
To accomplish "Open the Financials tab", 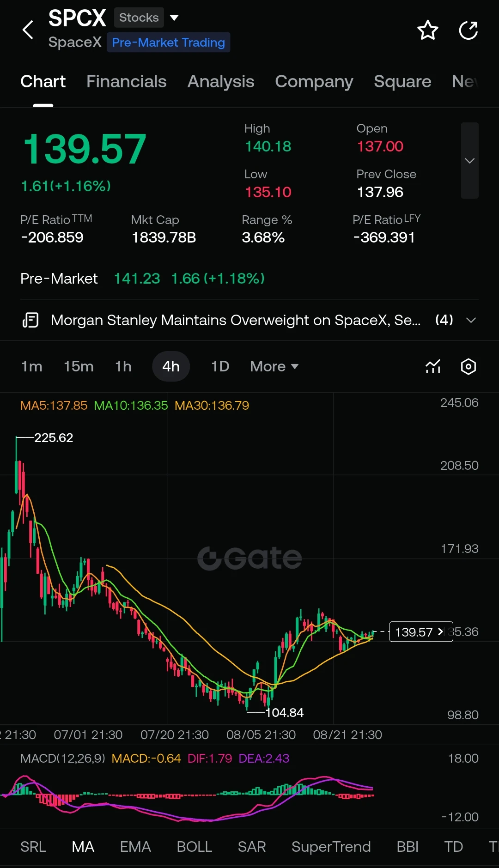I will tap(126, 82).
